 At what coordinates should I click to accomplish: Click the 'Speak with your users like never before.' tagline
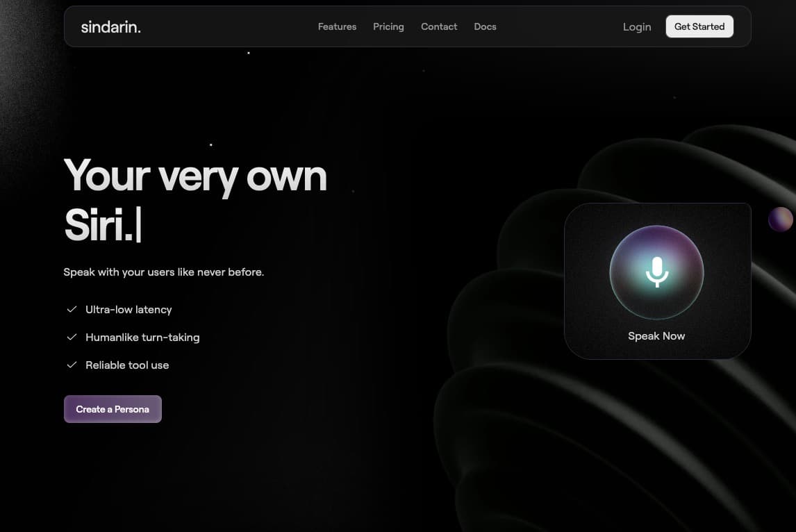[163, 272]
